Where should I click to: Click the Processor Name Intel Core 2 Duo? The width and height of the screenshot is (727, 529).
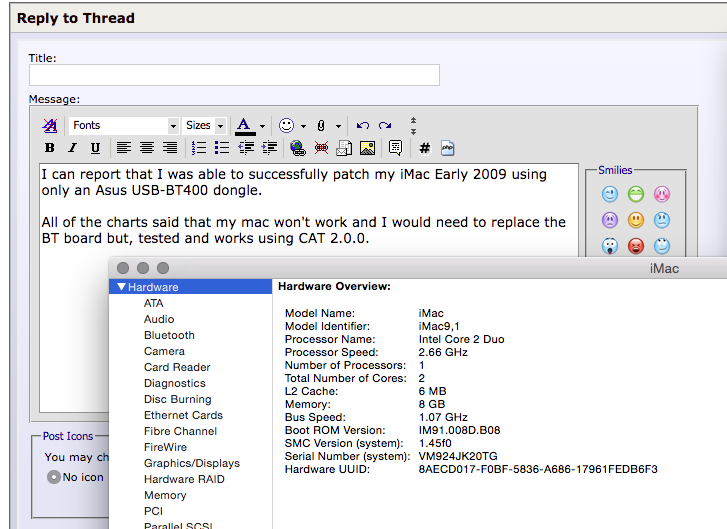coord(461,339)
